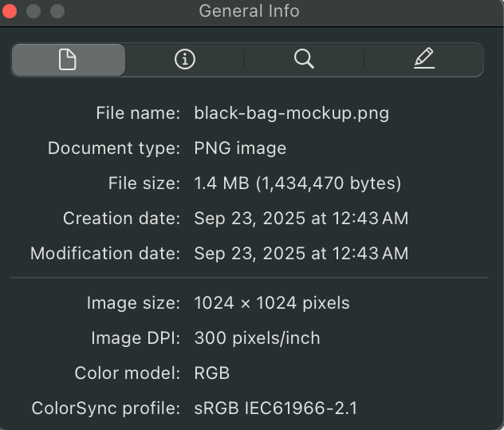Click the Image size label
This screenshot has width=504, height=430.
133,303
